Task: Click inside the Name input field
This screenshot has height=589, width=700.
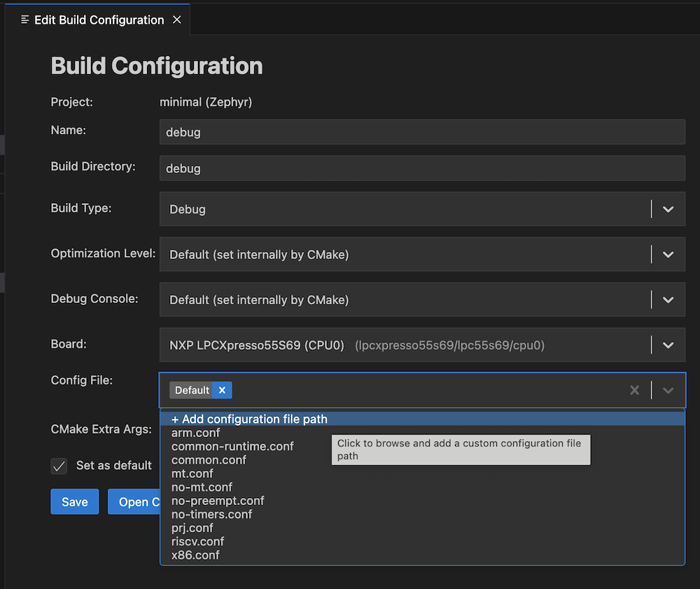Action: pos(420,132)
